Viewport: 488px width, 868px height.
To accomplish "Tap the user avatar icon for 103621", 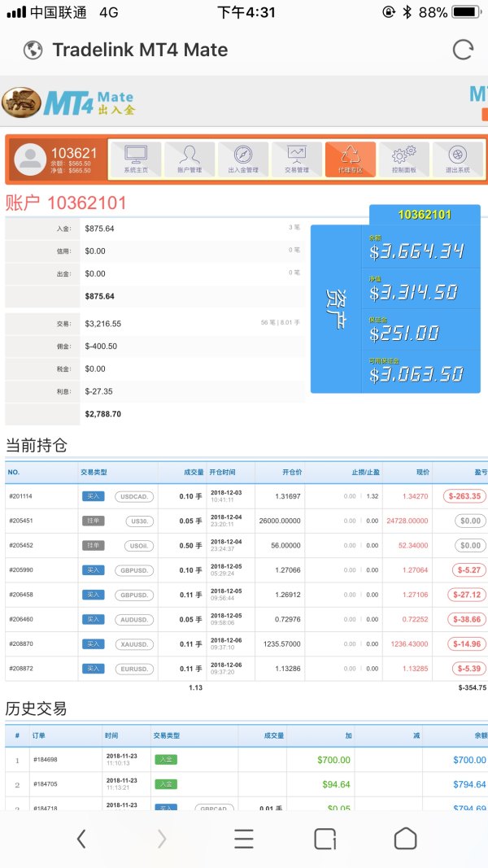I will pyautogui.click(x=30, y=159).
